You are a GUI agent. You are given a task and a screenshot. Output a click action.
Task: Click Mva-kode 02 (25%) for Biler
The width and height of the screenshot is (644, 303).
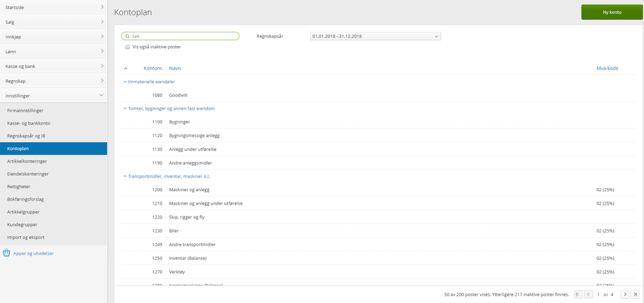[x=605, y=231]
